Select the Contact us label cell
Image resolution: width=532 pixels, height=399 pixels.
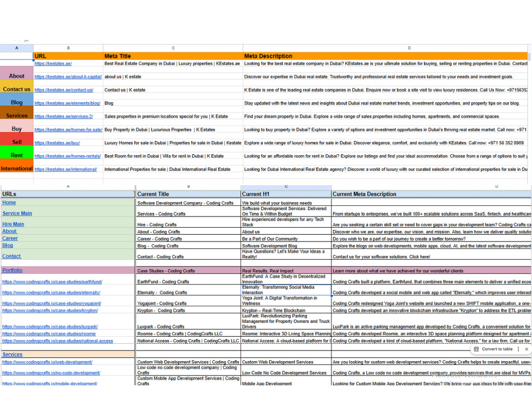point(16,86)
